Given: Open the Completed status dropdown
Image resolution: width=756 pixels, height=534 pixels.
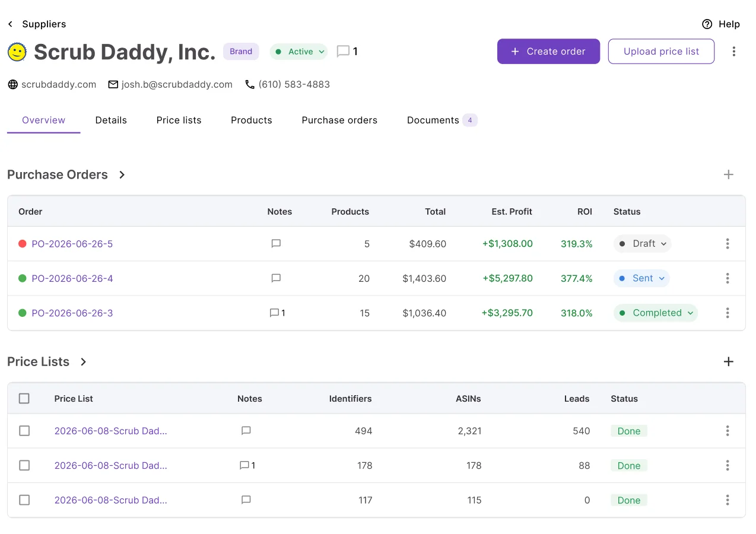Looking at the screenshot, I should pyautogui.click(x=656, y=313).
